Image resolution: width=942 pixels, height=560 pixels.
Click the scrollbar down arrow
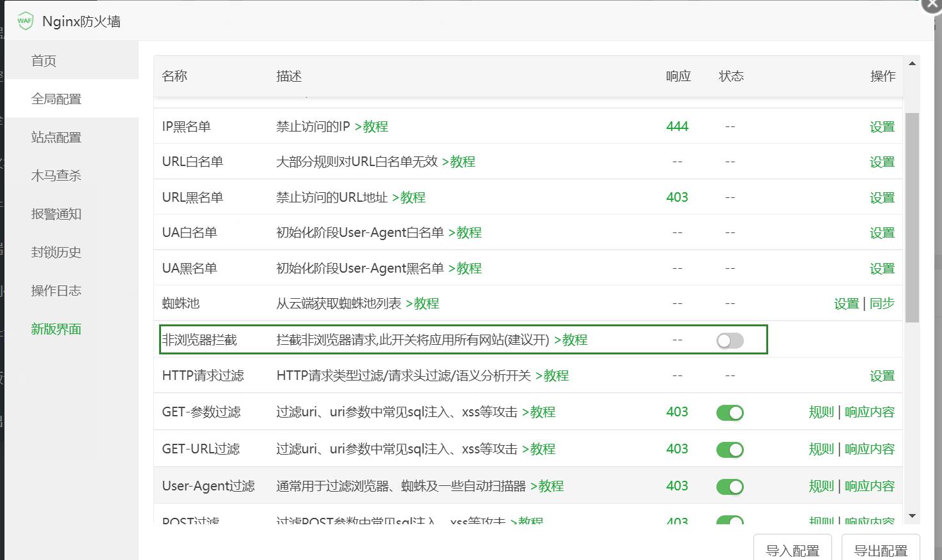pos(913,515)
